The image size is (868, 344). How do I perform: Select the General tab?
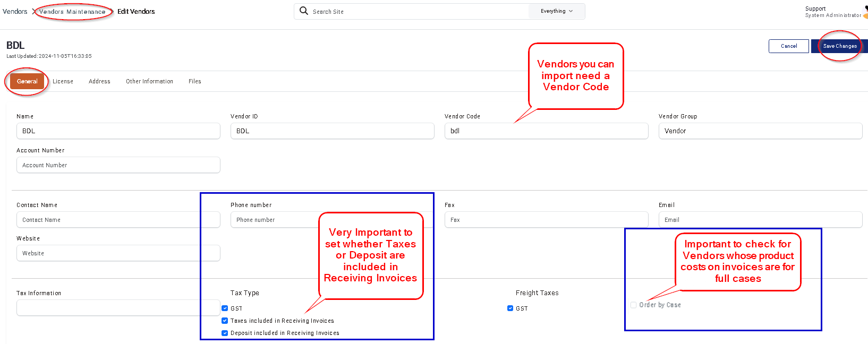click(x=27, y=81)
